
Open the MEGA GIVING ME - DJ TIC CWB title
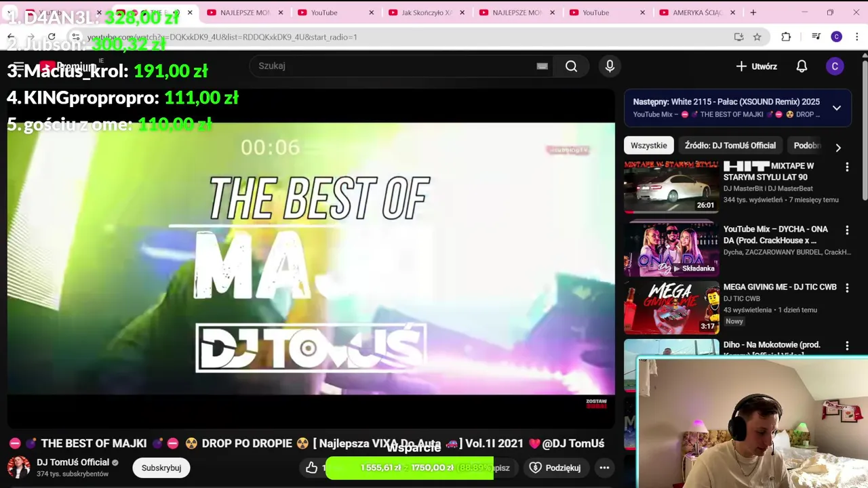click(x=780, y=287)
